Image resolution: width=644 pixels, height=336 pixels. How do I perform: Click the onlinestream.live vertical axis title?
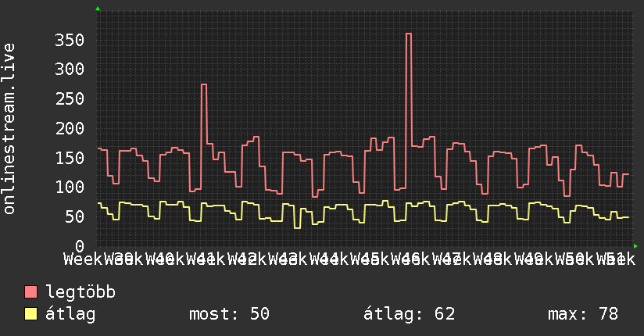(9, 129)
